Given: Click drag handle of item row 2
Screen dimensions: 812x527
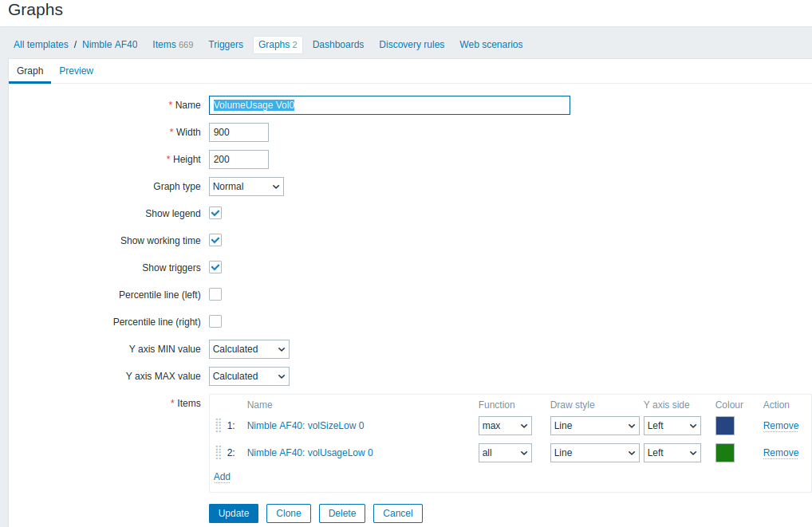Looking at the screenshot, I should (x=219, y=453).
